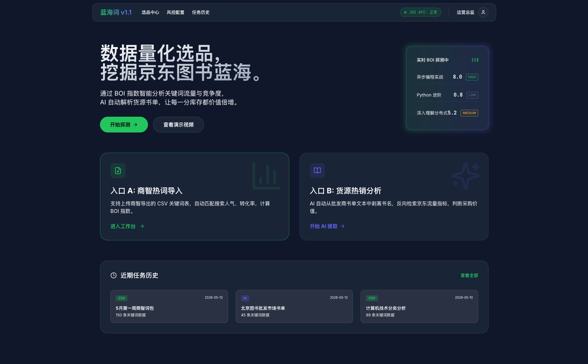
Task: Click the bar chart graphic in 入口 A card
Action: click(266, 176)
